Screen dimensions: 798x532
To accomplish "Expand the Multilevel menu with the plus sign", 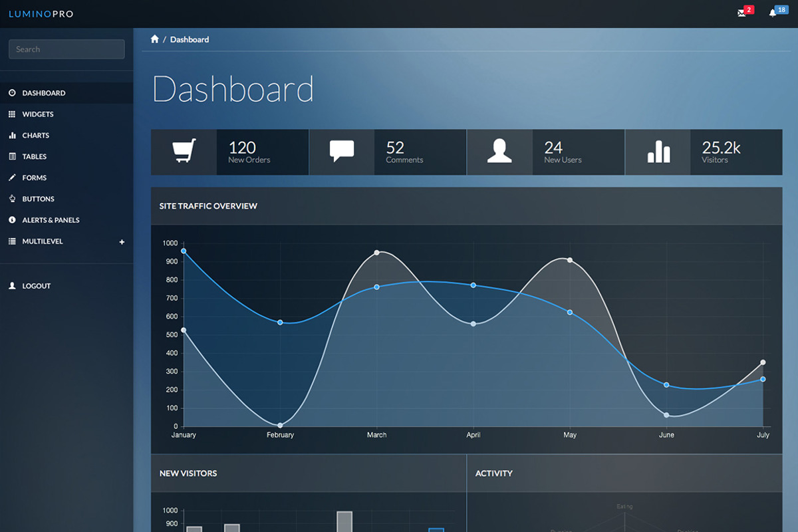I will [122, 242].
